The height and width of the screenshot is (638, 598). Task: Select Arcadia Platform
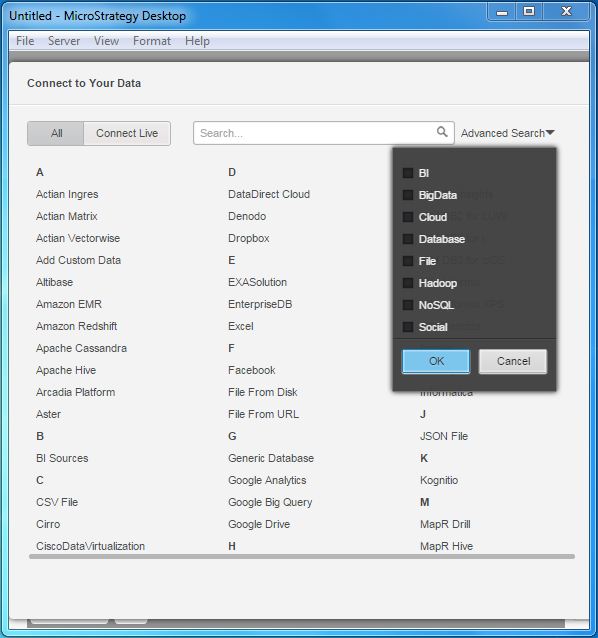coord(75,392)
